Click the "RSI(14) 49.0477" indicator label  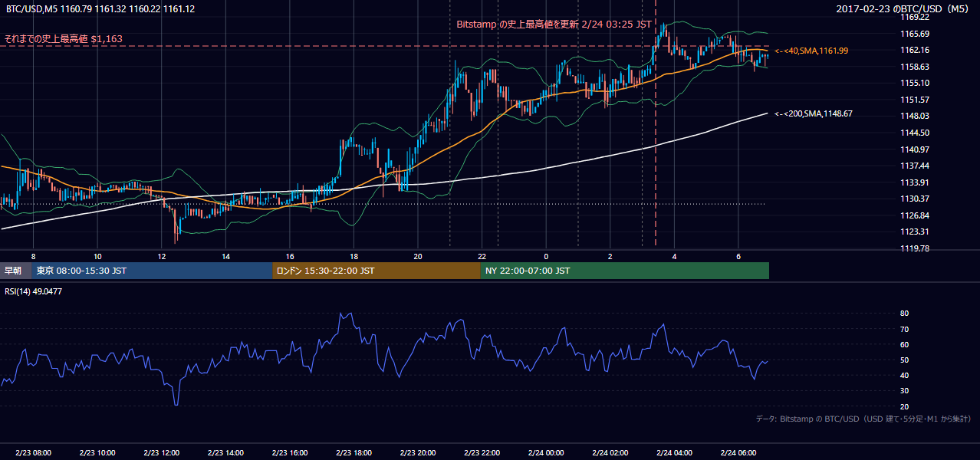tap(34, 291)
